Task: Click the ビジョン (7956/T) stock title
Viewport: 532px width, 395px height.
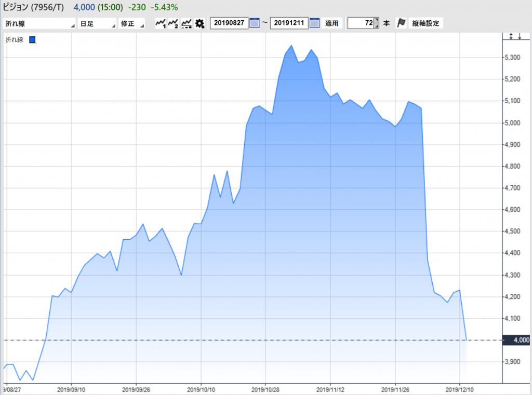Action: pyautogui.click(x=32, y=7)
